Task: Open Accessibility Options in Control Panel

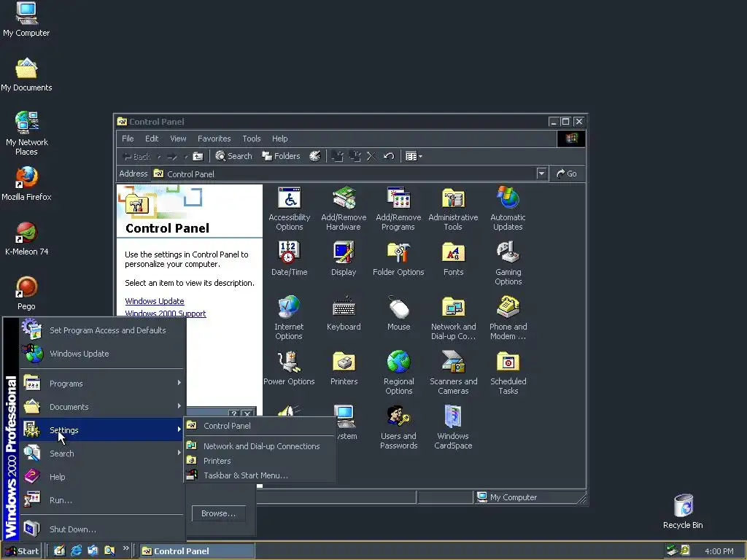Action: pyautogui.click(x=289, y=209)
